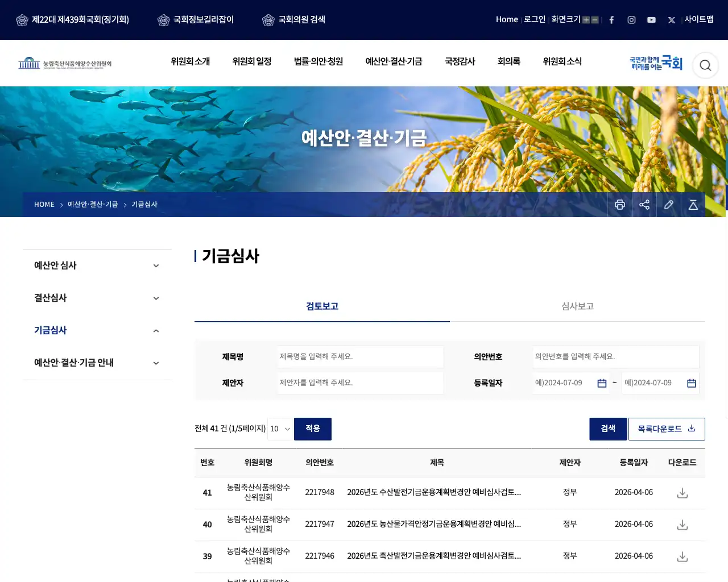The width and height of the screenshot is (728, 582).
Task: Expand 예산안·결산·기금 안내 sidebar section
Action: (x=97, y=363)
